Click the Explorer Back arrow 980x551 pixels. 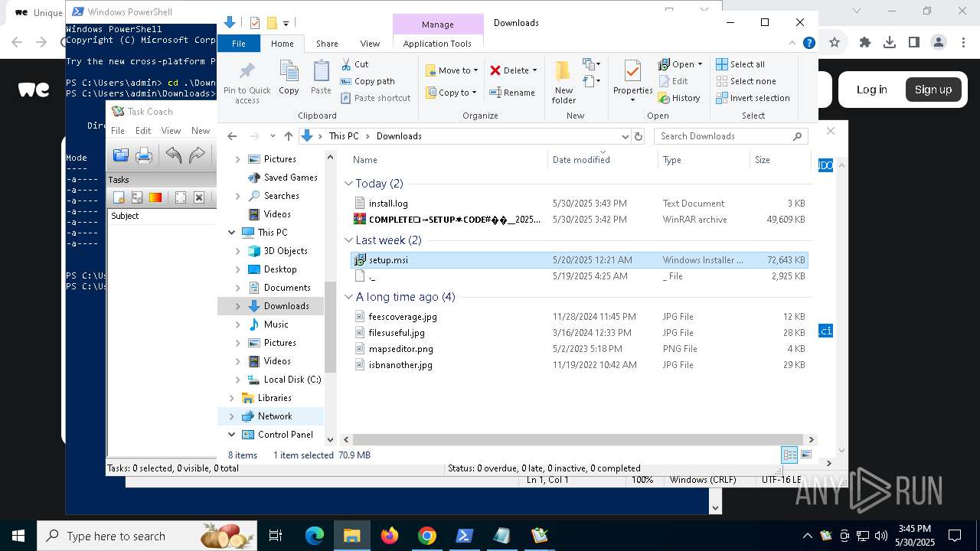(233, 136)
